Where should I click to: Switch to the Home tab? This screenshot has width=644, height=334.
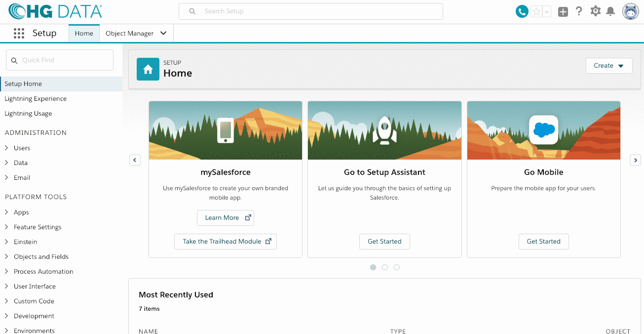(84, 34)
